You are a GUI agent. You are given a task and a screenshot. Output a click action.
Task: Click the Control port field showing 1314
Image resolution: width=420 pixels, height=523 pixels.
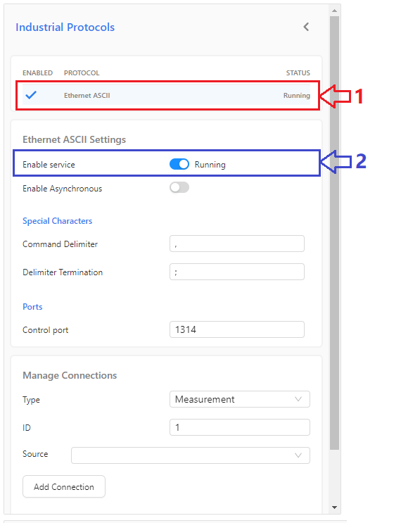(x=236, y=329)
